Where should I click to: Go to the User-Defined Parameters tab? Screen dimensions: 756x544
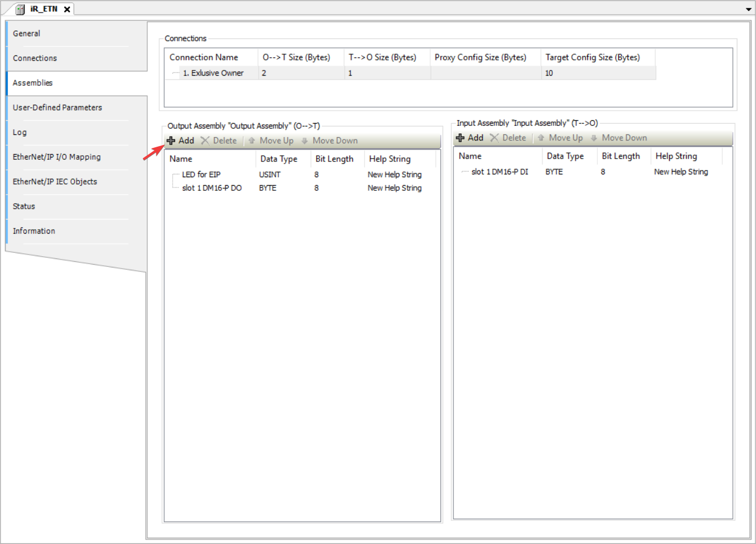tap(58, 107)
